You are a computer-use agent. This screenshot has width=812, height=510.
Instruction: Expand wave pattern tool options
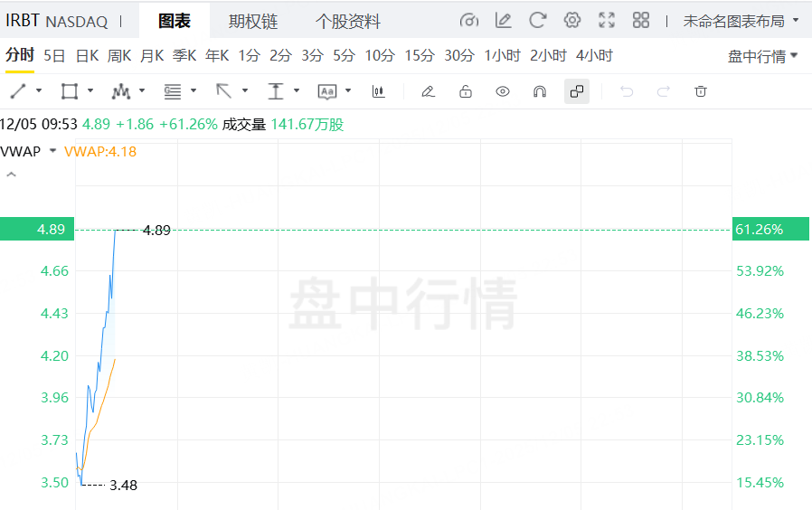click(x=142, y=90)
